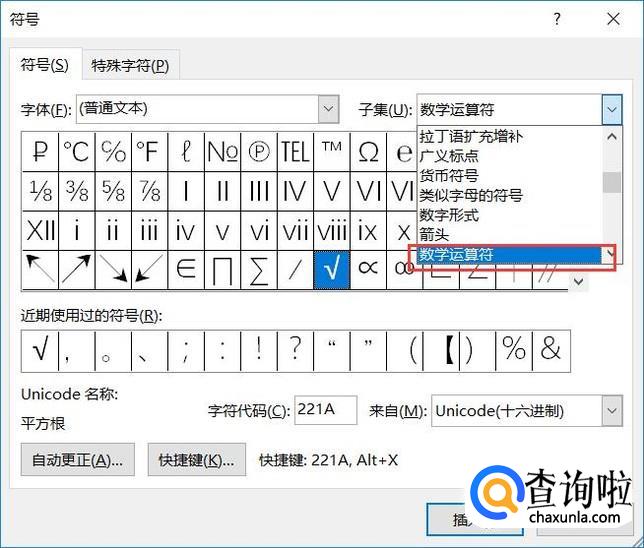The height and width of the screenshot is (548, 644).
Task: Select the degree Celsius symbol
Action: (x=77, y=152)
